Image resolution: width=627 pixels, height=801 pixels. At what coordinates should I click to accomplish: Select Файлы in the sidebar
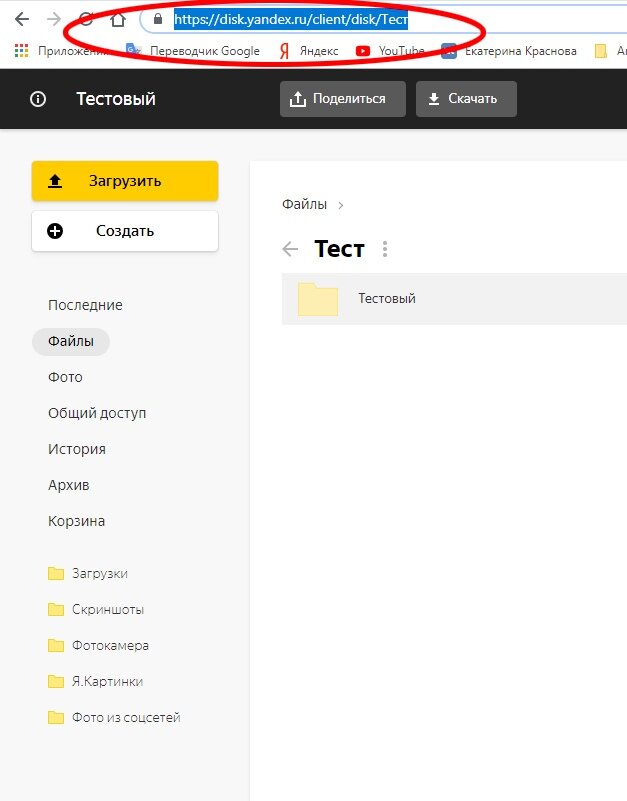point(71,341)
